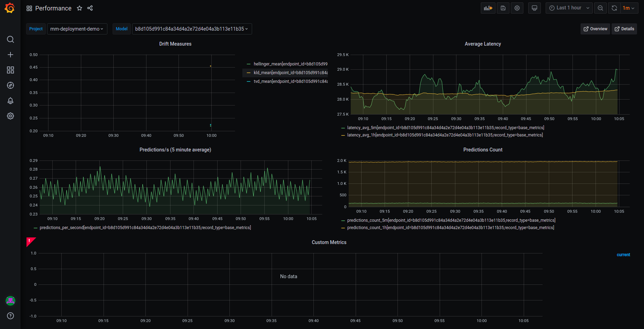This screenshot has width=644, height=329.
Task: Click the green predictions_per_second color swatch
Action: coord(36,228)
